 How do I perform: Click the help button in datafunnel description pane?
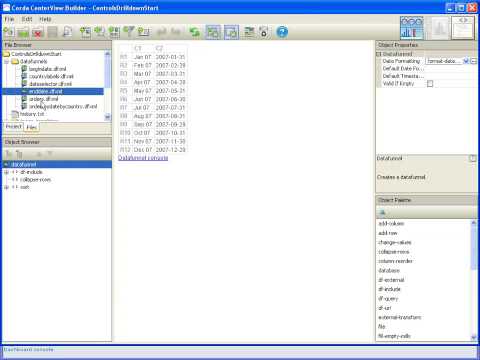coord(472,158)
